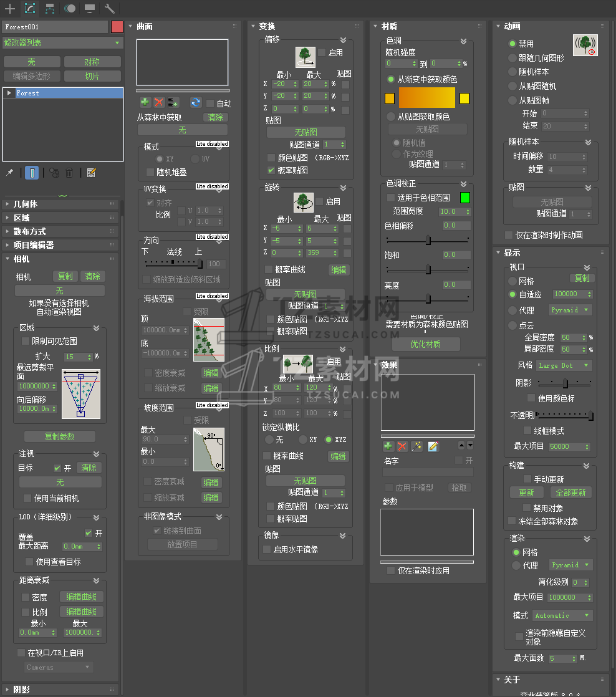The image size is (616, 697).
Task: Expand the 项目编辑器 rollout
Action: pos(61,245)
